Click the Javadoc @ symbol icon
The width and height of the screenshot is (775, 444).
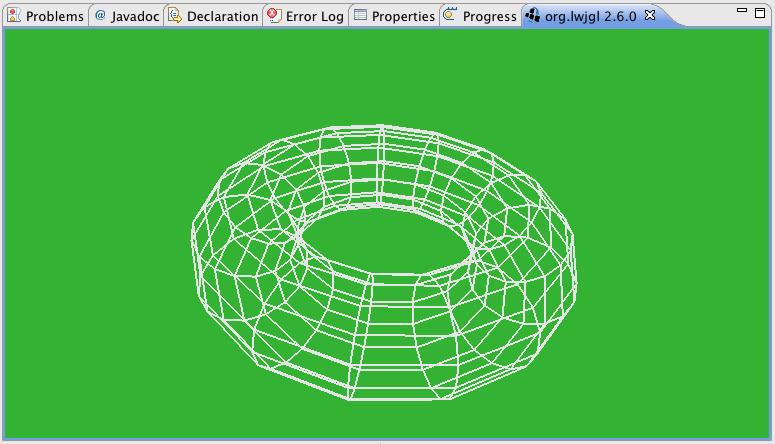[100, 15]
